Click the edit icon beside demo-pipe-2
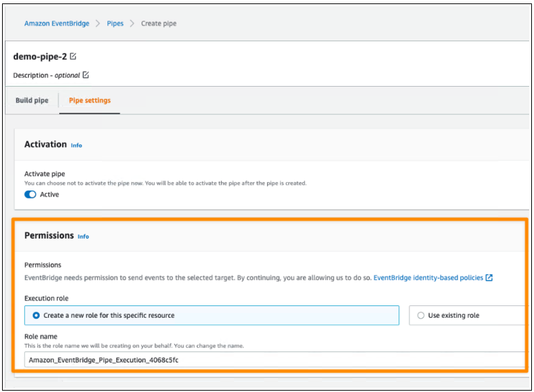Viewport: 534px width, 392px height. click(74, 56)
